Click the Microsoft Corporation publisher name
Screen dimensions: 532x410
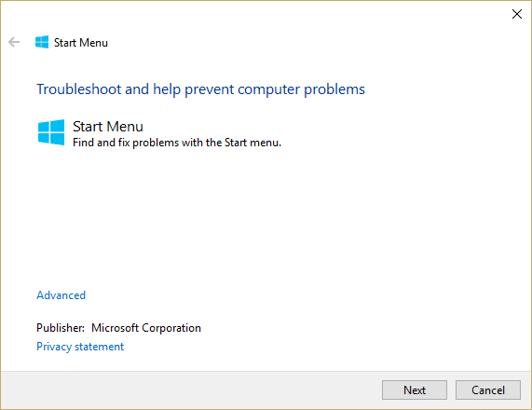(146, 328)
